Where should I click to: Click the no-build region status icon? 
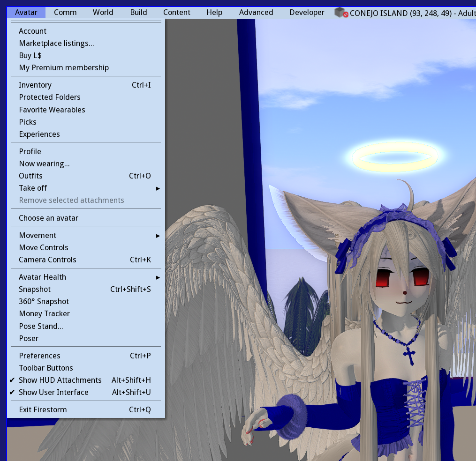341,13
